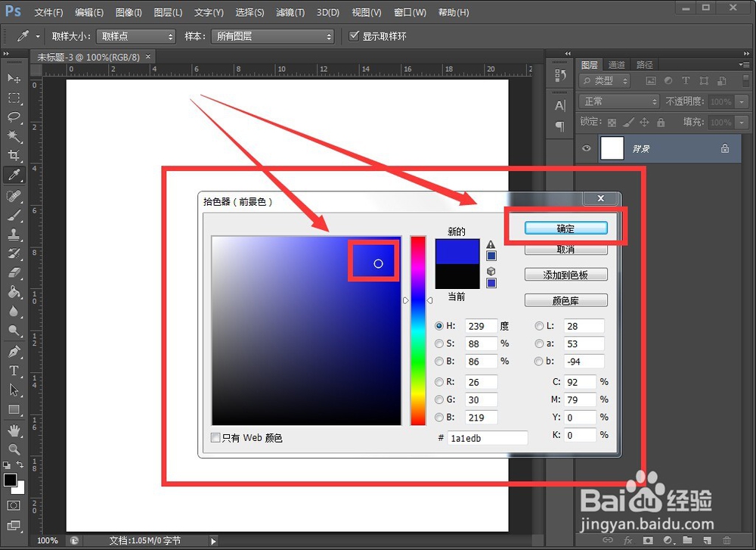This screenshot has height=550, width=756.
Task: Open the layer blend mode dropdown
Action: (x=619, y=101)
